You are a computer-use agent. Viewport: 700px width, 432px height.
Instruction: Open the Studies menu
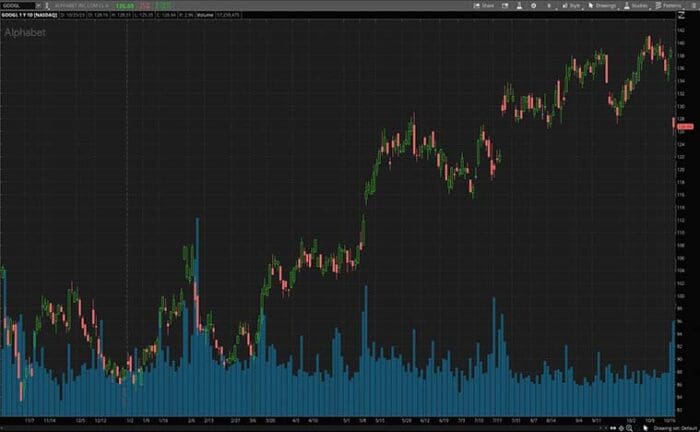[637, 6]
